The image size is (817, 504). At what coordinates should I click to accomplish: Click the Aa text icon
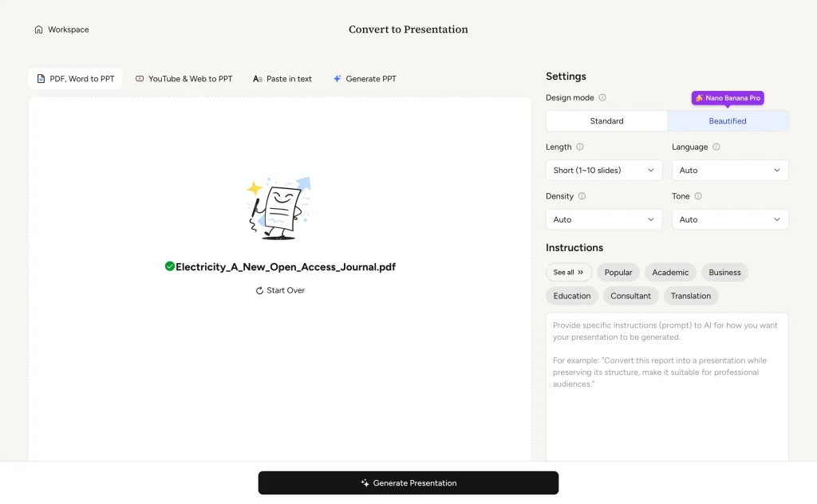tap(258, 79)
